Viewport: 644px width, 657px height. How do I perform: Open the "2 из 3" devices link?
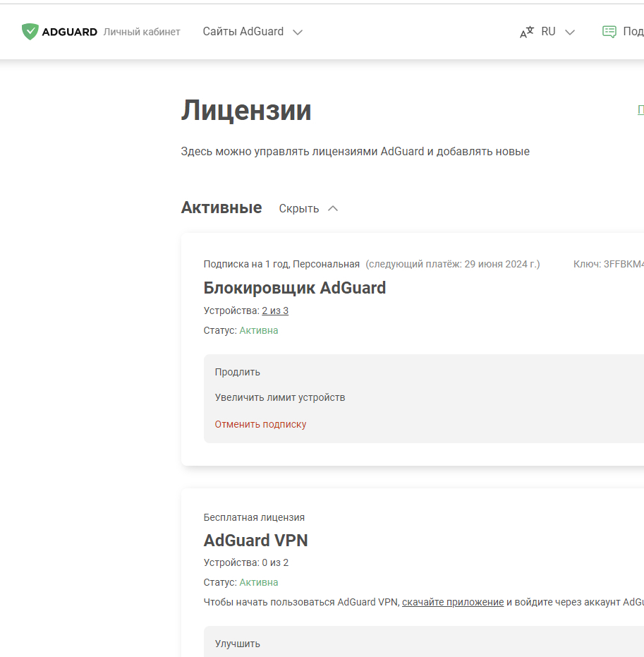275,311
